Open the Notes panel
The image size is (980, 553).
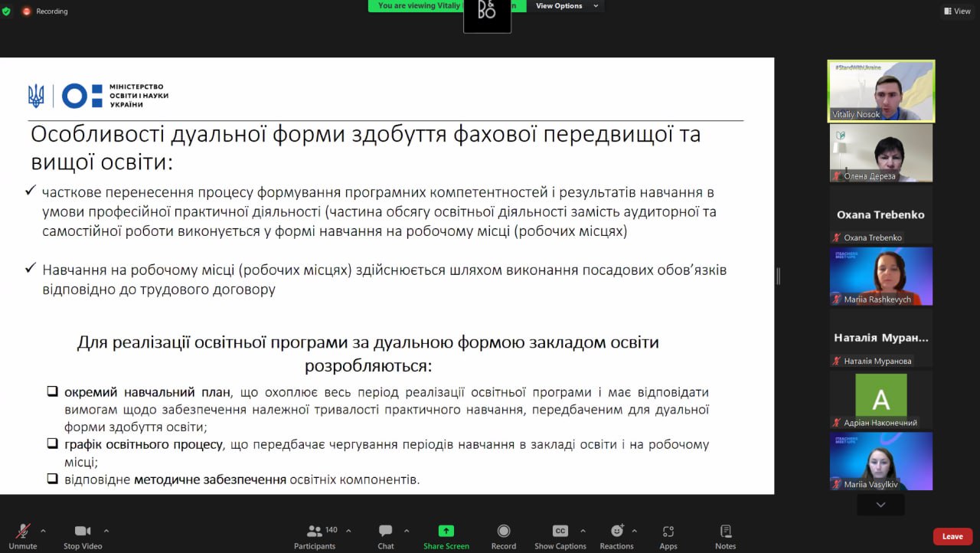click(x=726, y=536)
